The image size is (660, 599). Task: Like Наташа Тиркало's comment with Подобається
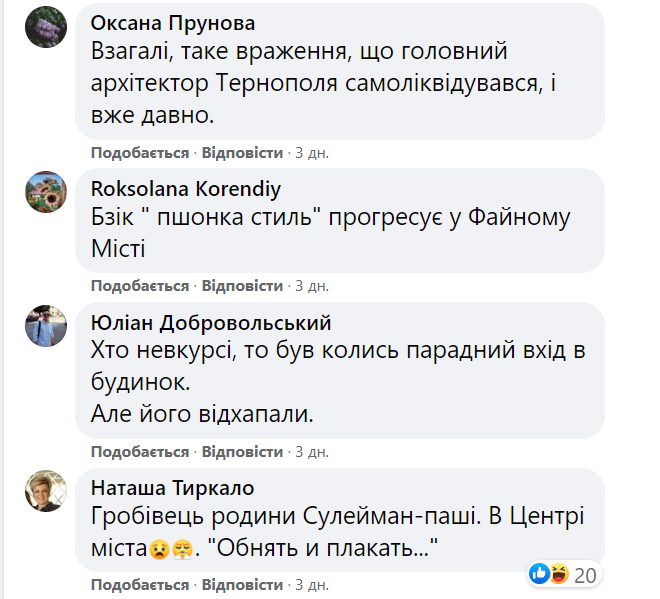[140, 584]
